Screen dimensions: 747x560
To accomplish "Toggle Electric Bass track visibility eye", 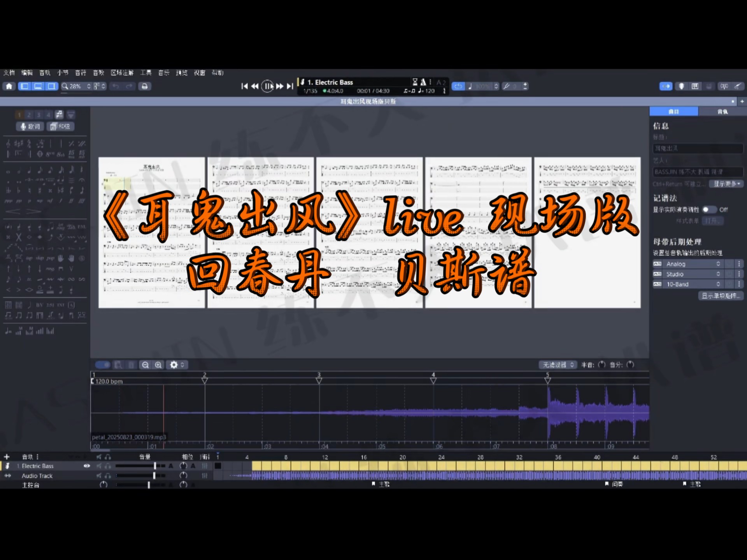I will [87, 466].
